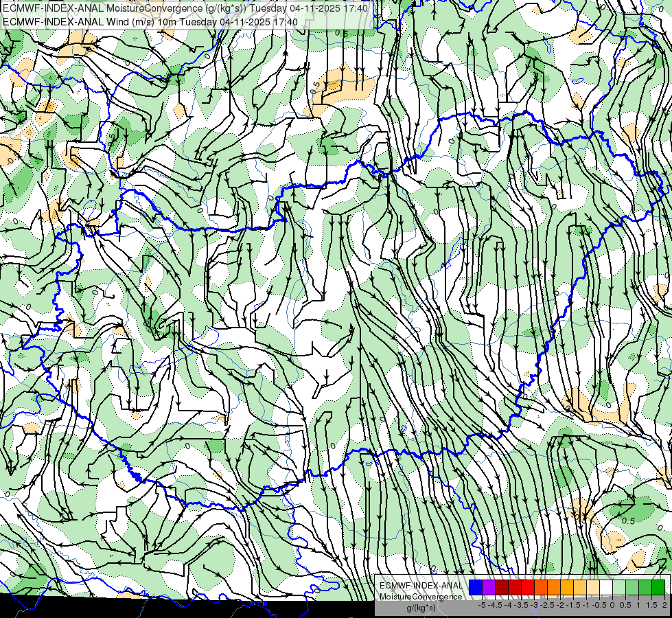Click the dark green swatch for 1.5 to 2
Viewport: 672px width, 618px height.
coord(658,587)
